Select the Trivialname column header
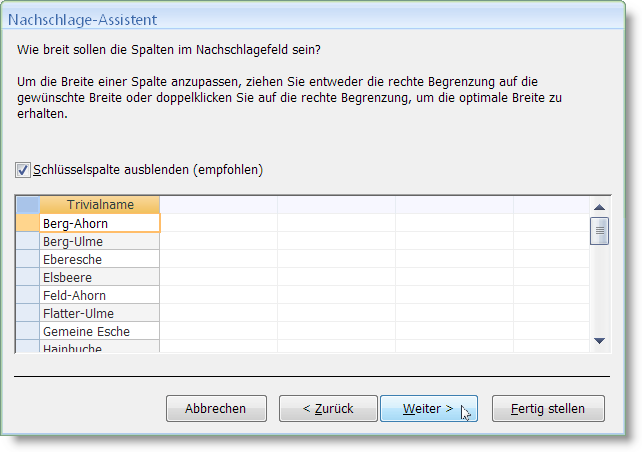The width and height of the screenshot is (642, 452). tap(99, 205)
